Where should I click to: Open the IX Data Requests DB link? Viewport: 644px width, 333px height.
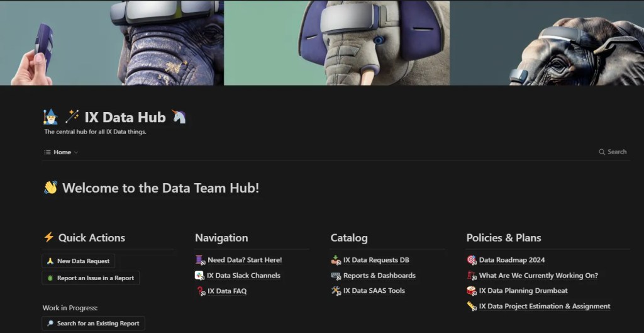(x=376, y=260)
